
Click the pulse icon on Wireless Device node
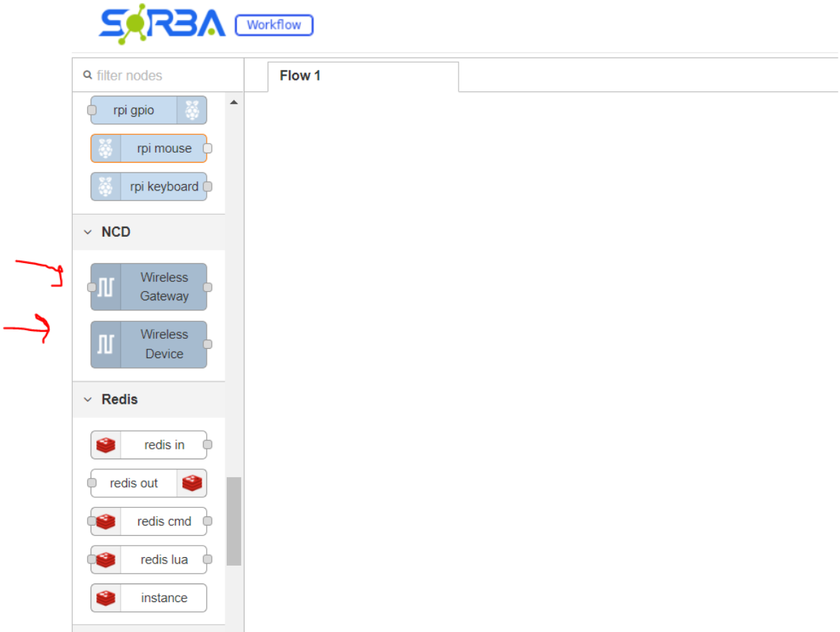pos(106,345)
